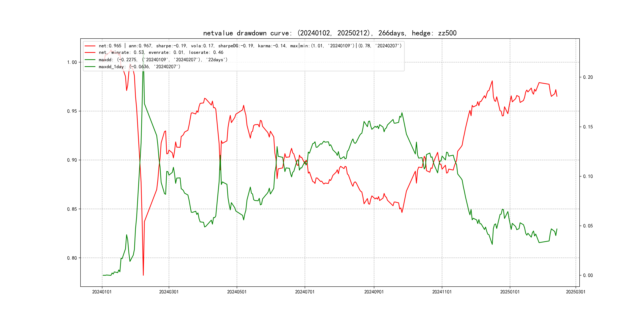Image resolution: width=644 pixels, height=322 pixels.
Task: Click the 20250301 x-axis date label
Action: coord(575,292)
